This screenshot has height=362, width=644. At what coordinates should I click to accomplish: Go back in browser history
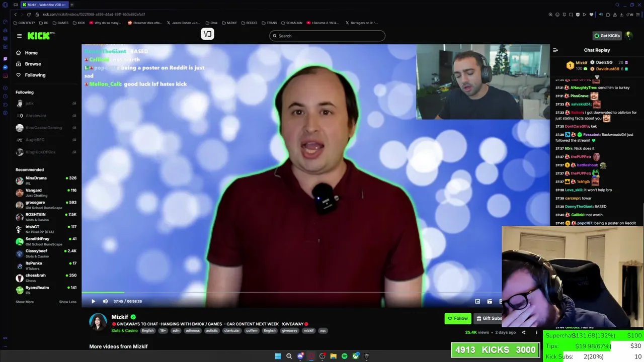click(15, 14)
